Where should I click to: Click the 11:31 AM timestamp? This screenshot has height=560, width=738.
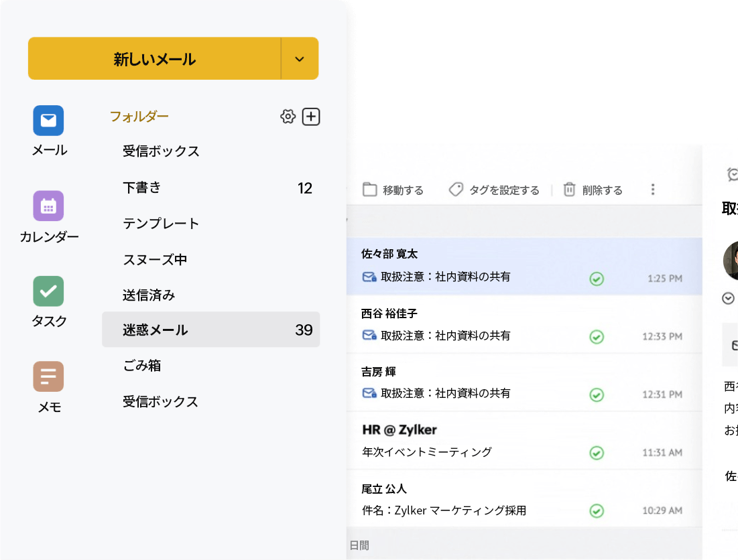click(662, 452)
